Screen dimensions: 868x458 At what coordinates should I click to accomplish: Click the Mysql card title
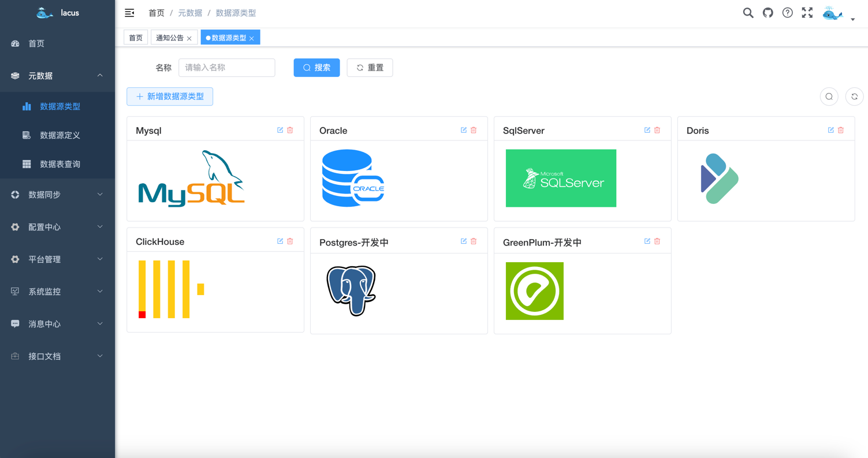click(x=148, y=131)
